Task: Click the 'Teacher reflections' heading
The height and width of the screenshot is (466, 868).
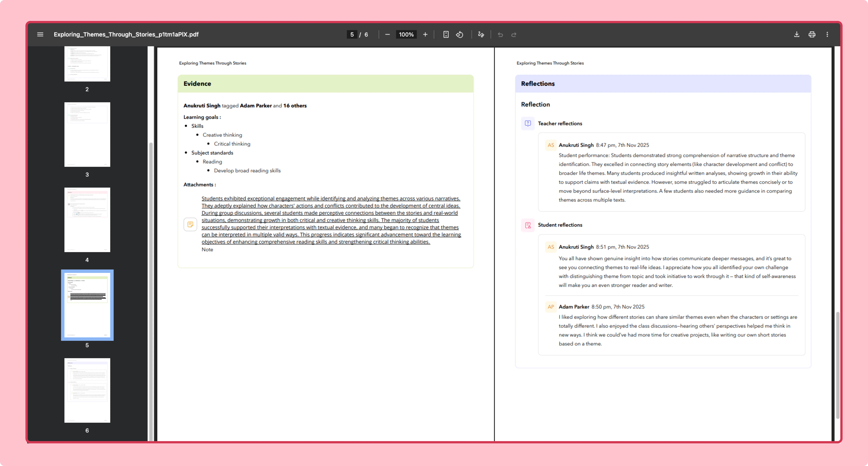Action: 560,123
